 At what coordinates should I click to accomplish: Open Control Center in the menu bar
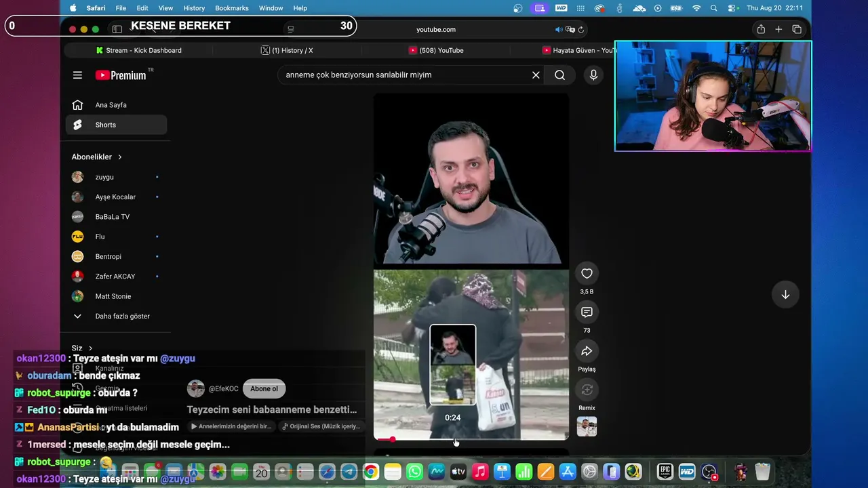(x=732, y=8)
